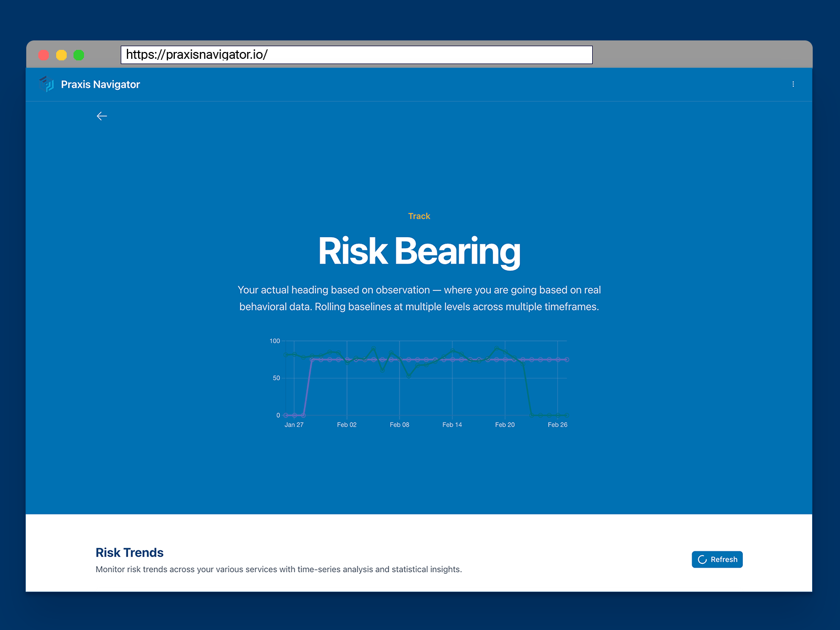Screen dimensions: 840x630
Task: Select the Risk Trends section heading
Action: (129, 552)
